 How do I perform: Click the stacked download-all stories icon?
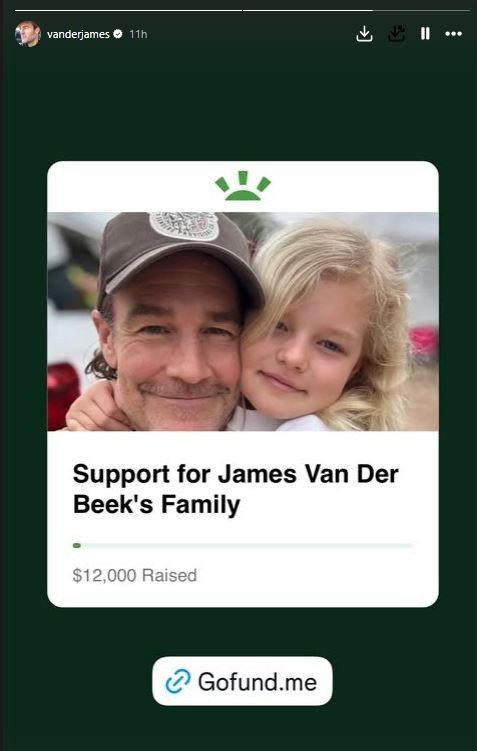point(397,34)
